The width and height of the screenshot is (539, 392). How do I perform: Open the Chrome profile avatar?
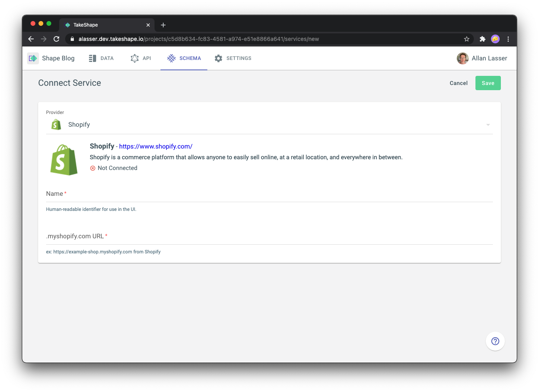(495, 39)
